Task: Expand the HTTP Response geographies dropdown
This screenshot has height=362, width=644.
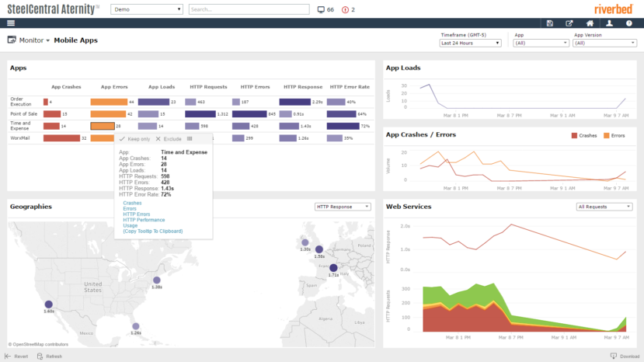Action: [343, 207]
